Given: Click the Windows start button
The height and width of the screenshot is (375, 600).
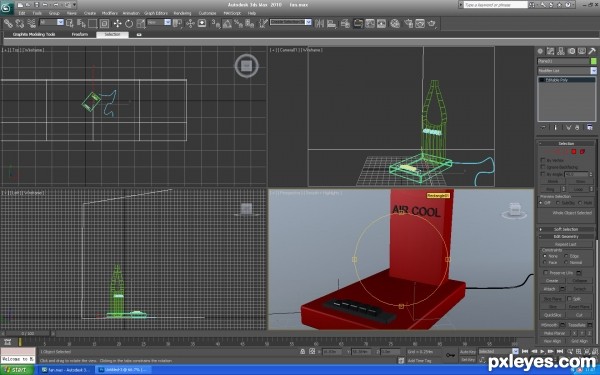Looking at the screenshot, I should pos(17,370).
